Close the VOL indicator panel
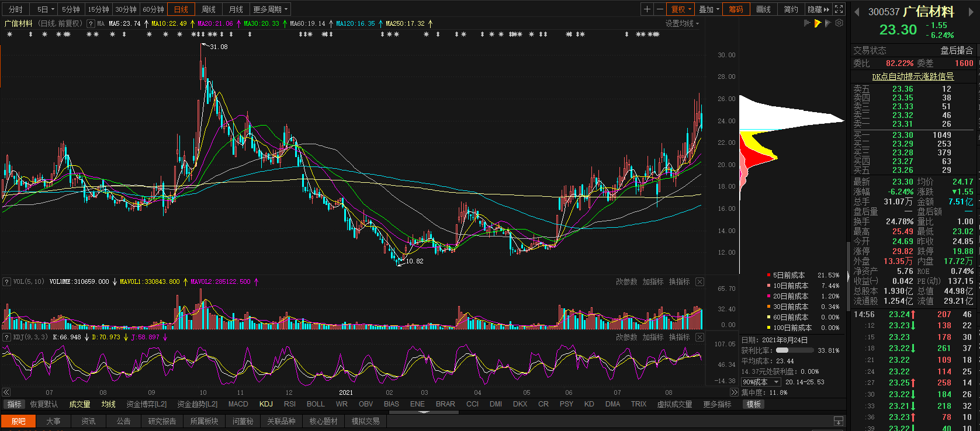This screenshot has width=980, height=431. pyautogui.click(x=699, y=281)
